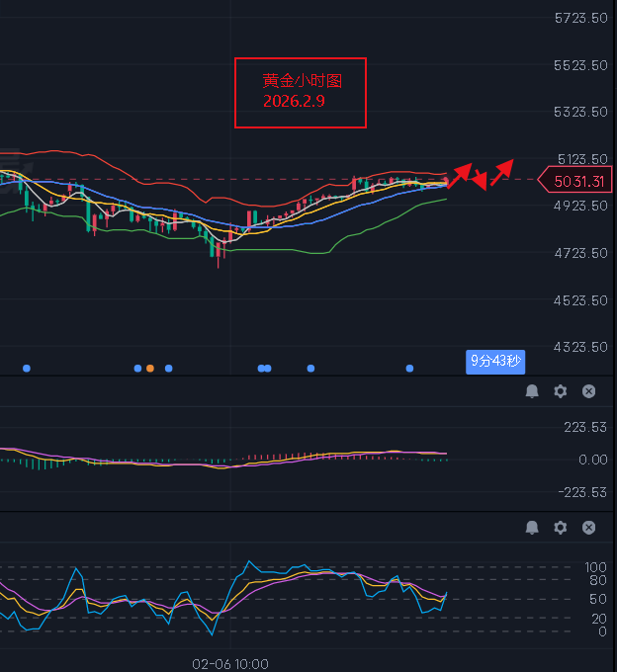The height and width of the screenshot is (672, 617).
Task: Click the bottom oscillator panel bell icon
Action: coord(532,528)
